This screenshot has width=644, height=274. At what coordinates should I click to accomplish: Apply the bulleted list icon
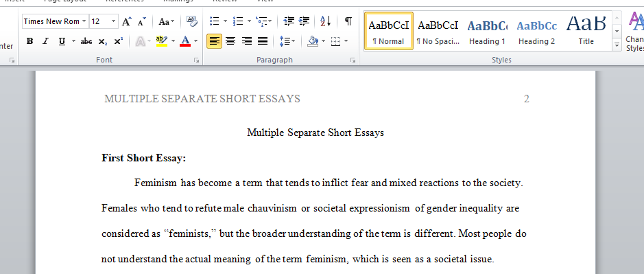pos(214,21)
